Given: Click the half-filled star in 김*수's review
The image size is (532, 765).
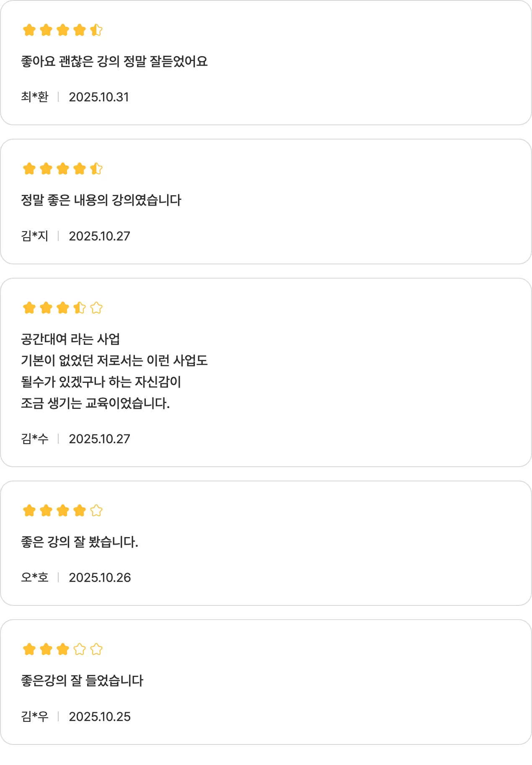Looking at the screenshot, I should tap(80, 308).
